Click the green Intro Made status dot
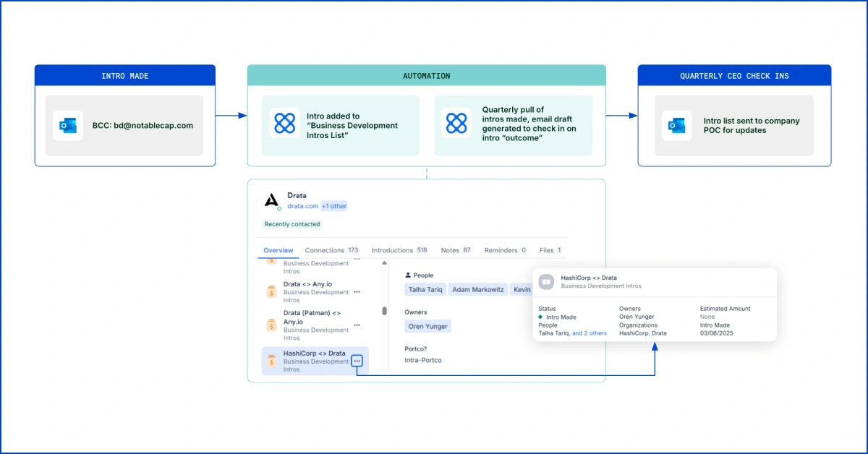Screen dimensions: 868x454 540,317
